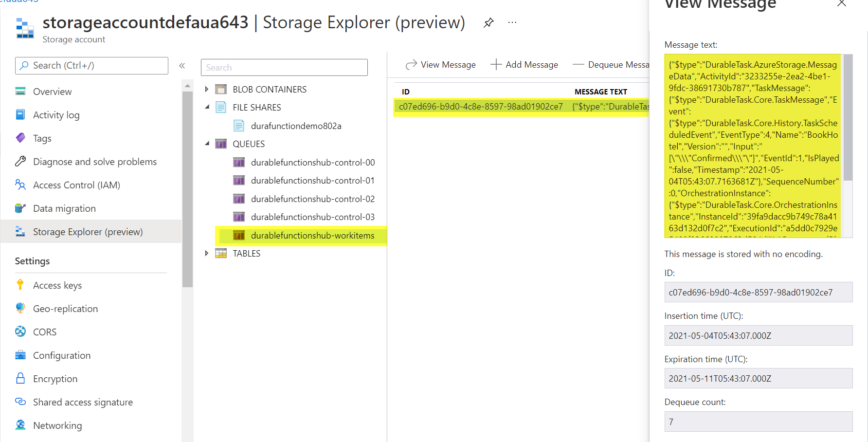Click the Data migration icon
The height and width of the screenshot is (442, 868).
coord(20,208)
